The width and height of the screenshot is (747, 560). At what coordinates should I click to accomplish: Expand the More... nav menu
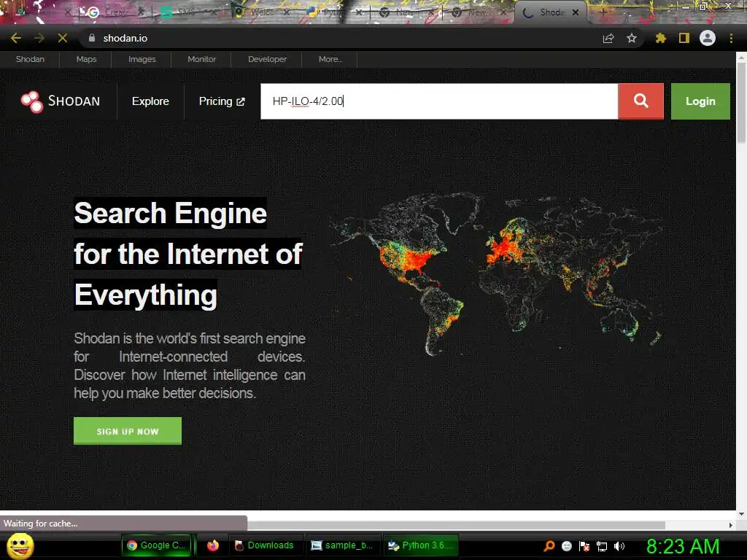click(x=330, y=59)
